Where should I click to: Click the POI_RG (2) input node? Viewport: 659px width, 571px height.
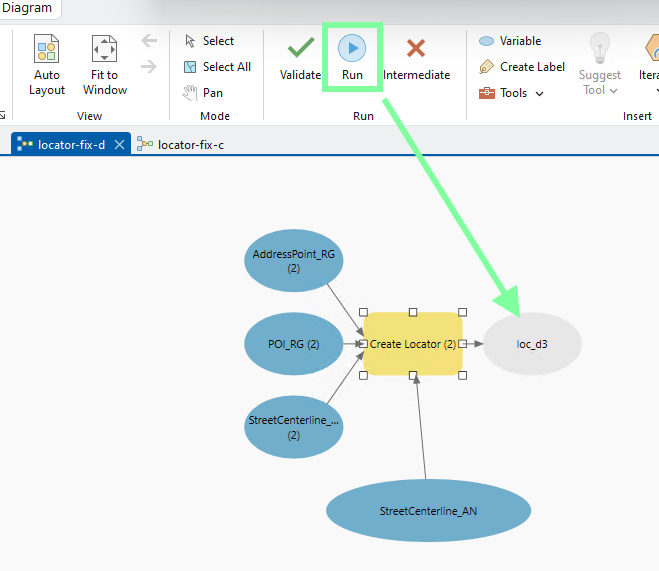click(294, 344)
